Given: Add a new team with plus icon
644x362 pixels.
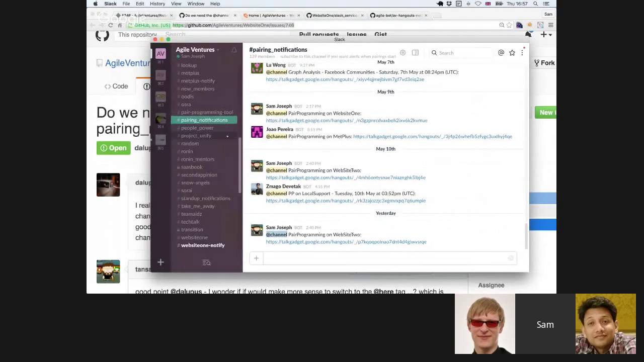Looking at the screenshot, I should click(x=160, y=262).
